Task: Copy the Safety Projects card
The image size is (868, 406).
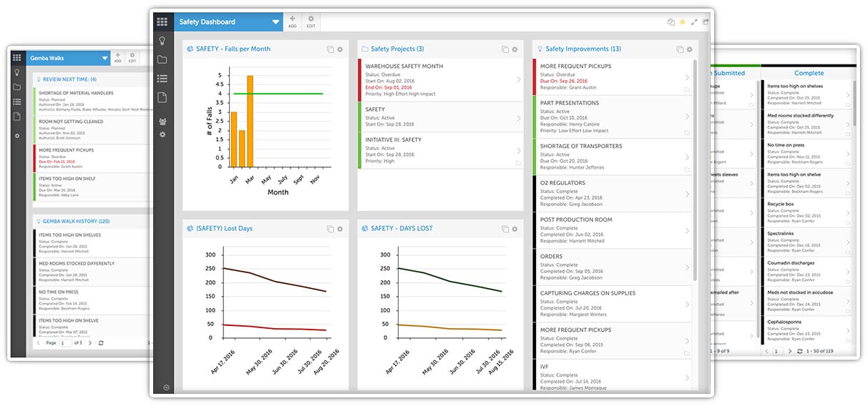Action: 505,49
